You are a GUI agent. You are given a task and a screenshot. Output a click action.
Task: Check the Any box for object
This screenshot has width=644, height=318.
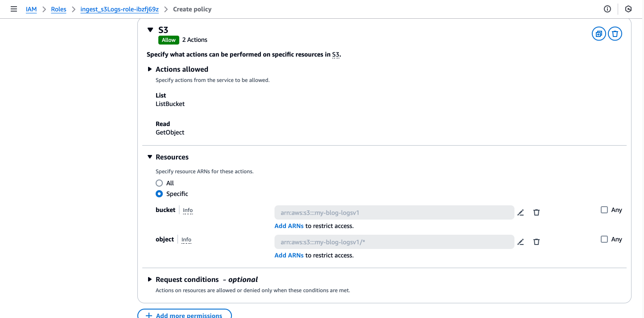[604, 239]
